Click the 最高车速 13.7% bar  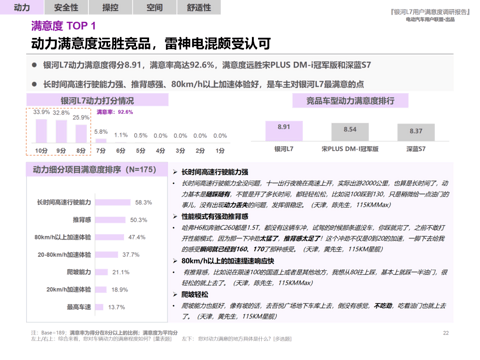(x=99, y=307)
